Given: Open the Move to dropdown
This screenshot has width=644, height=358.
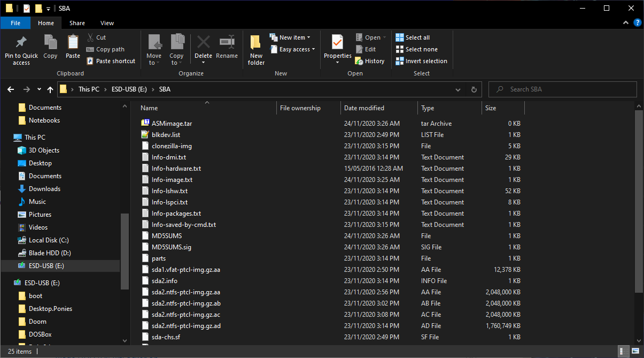Looking at the screenshot, I should click(x=154, y=50).
